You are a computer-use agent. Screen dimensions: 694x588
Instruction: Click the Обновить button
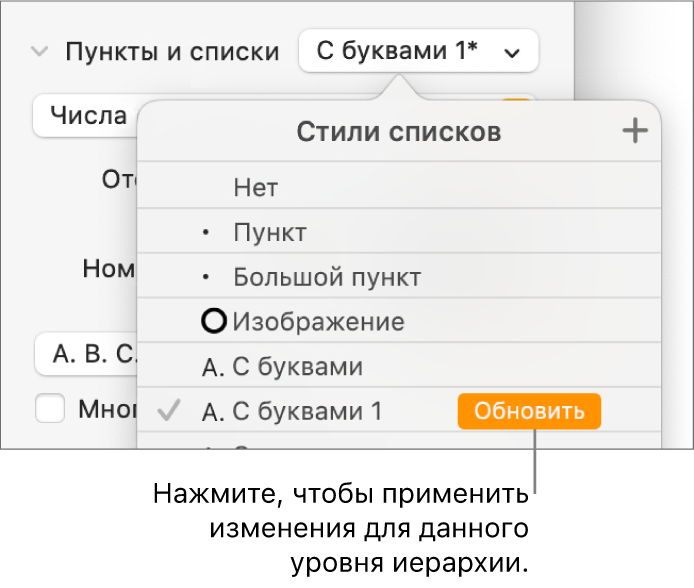pos(529,411)
